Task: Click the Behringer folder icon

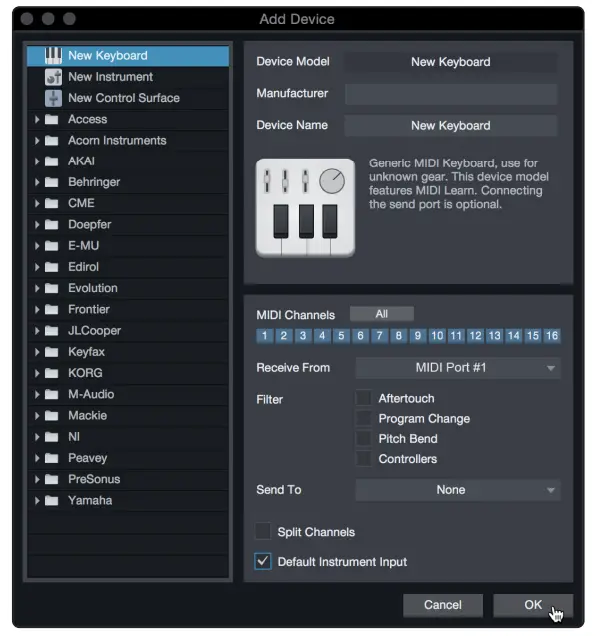Action: [51, 182]
